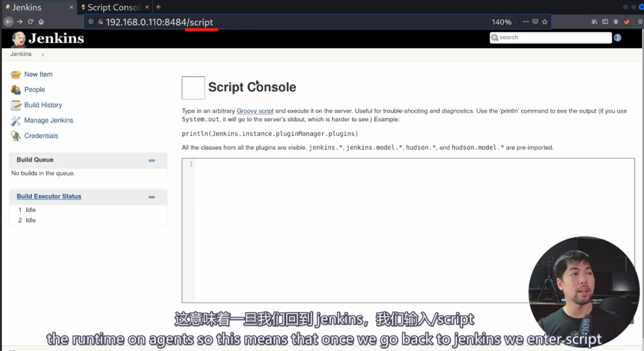Click line number 1 in editor gutter
This screenshot has height=351, width=644.
[191, 164]
